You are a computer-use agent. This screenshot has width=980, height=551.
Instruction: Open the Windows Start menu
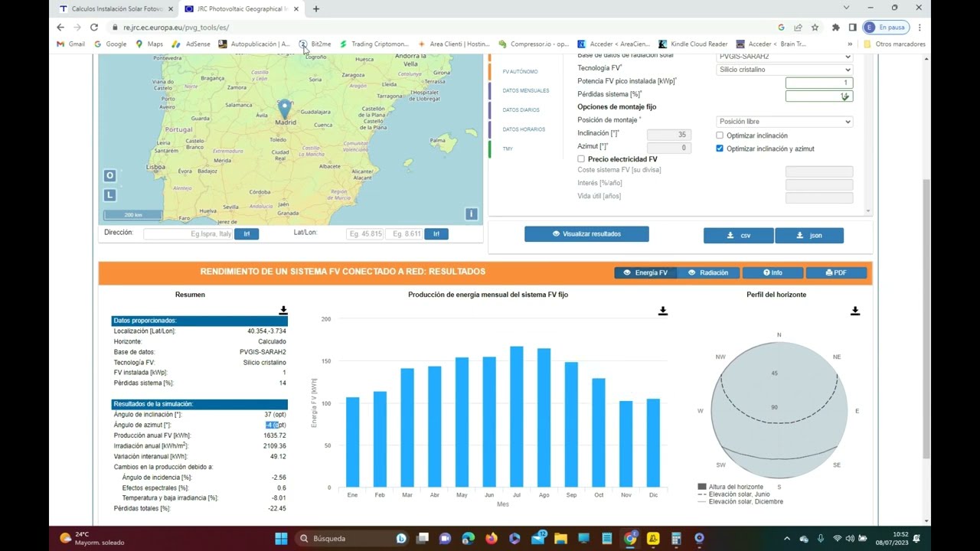[281, 538]
